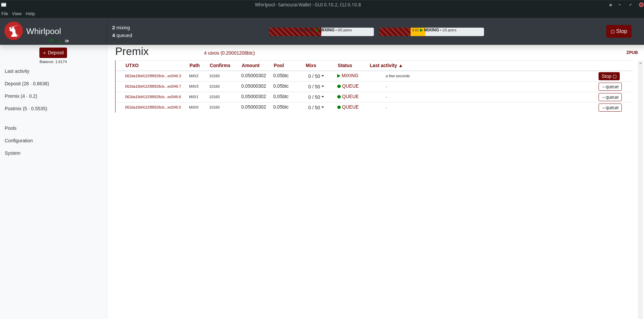
Task: Open the Deposit (28 · 0.8638) section
Action: pos(27,84)
